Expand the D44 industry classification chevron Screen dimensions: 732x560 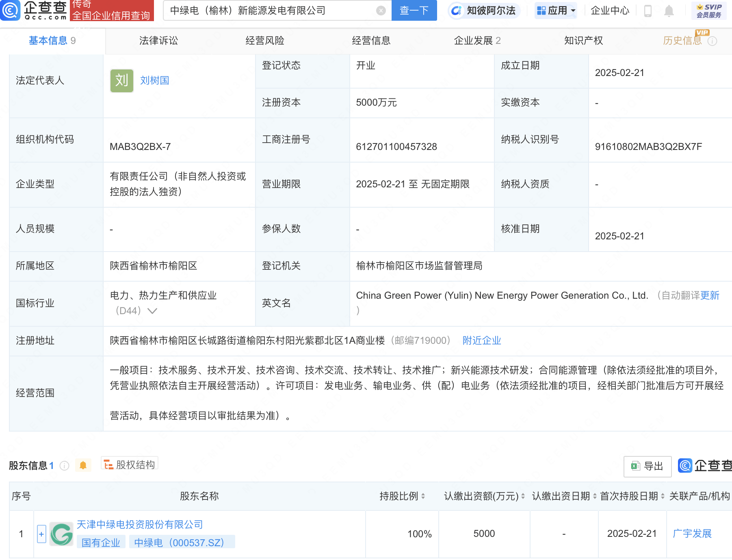tap(152, 311)
